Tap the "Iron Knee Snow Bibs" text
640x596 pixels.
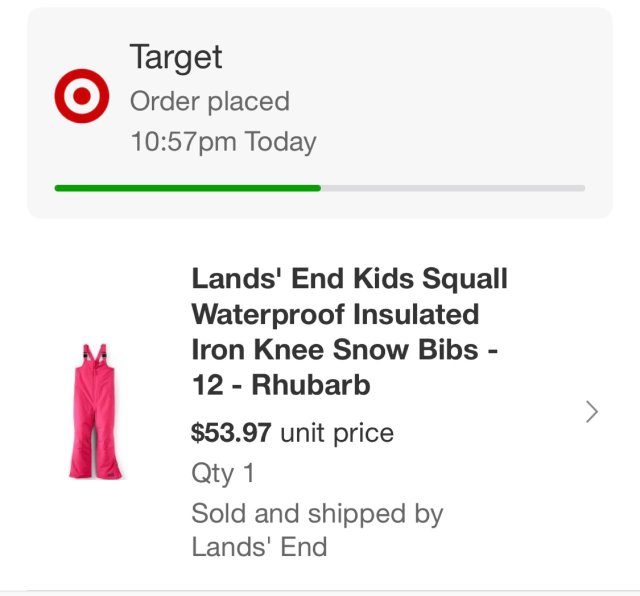(345, 350)
